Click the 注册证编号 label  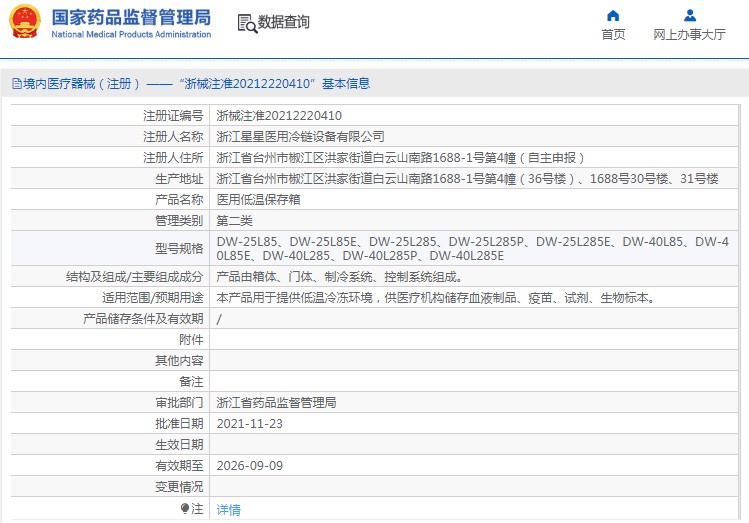(x=173, y=116)
